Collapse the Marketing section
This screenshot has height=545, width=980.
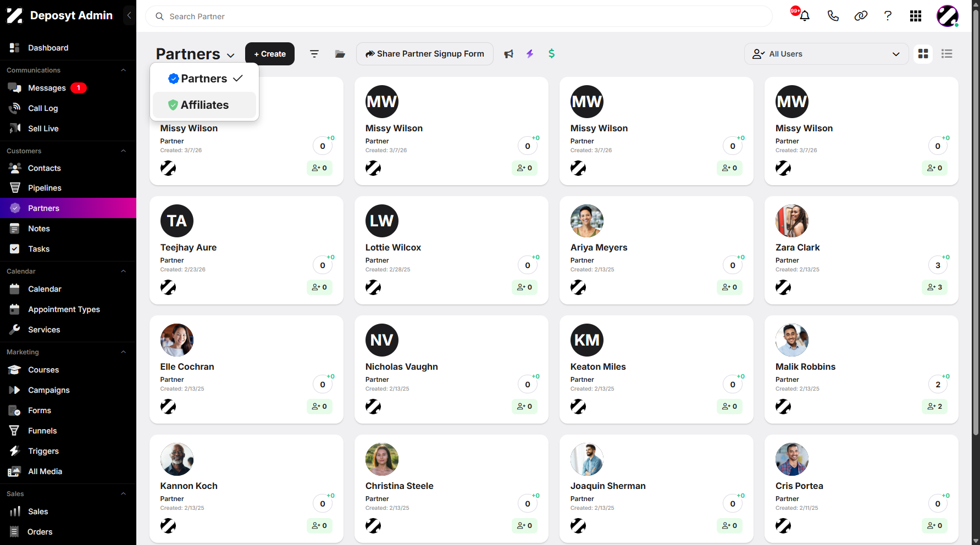tap(124, 352)
